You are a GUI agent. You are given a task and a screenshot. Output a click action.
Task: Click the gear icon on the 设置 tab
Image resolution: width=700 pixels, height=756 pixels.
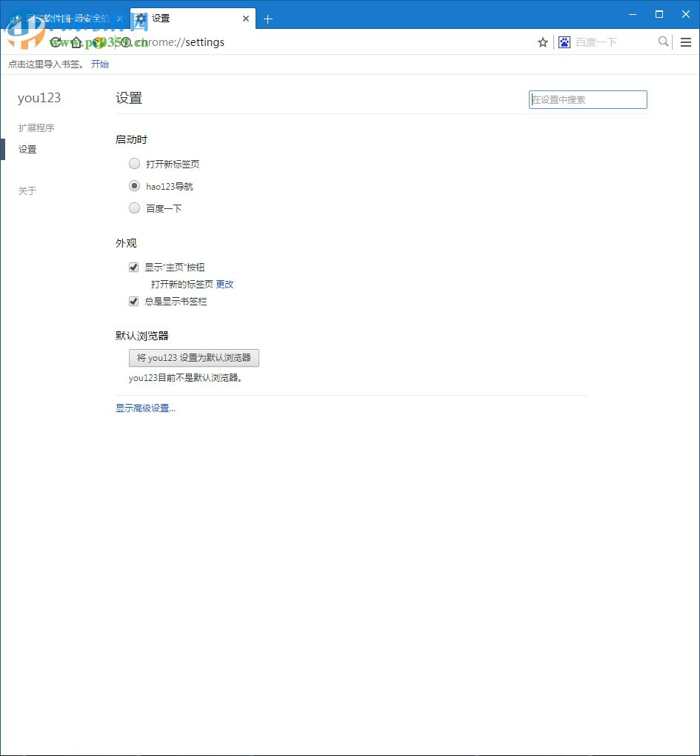139,18
